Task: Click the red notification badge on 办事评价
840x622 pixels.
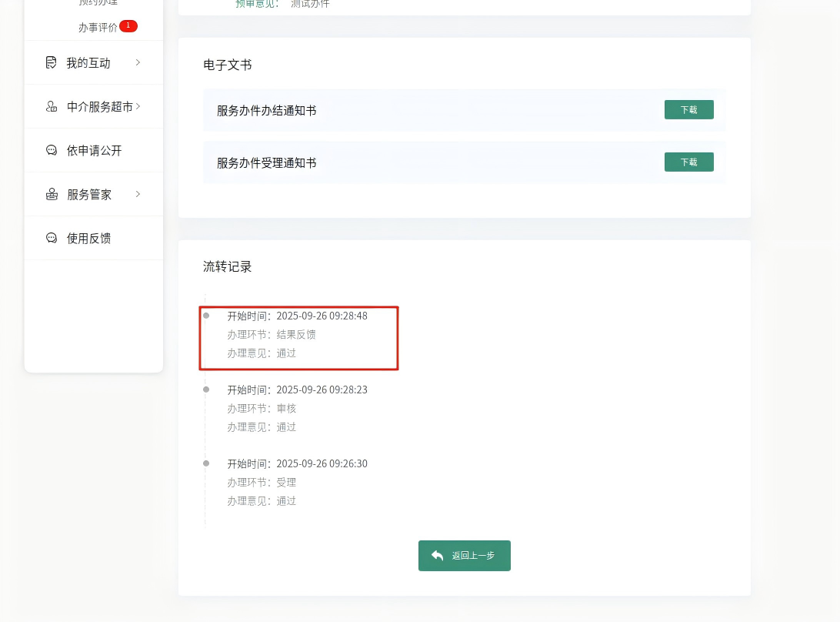Action: 128,26
